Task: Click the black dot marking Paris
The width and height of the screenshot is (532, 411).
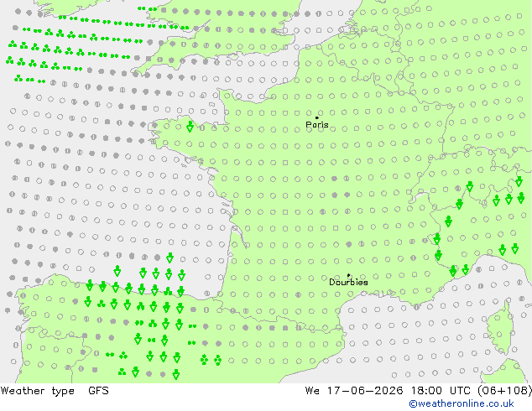Action: (317, 117)
